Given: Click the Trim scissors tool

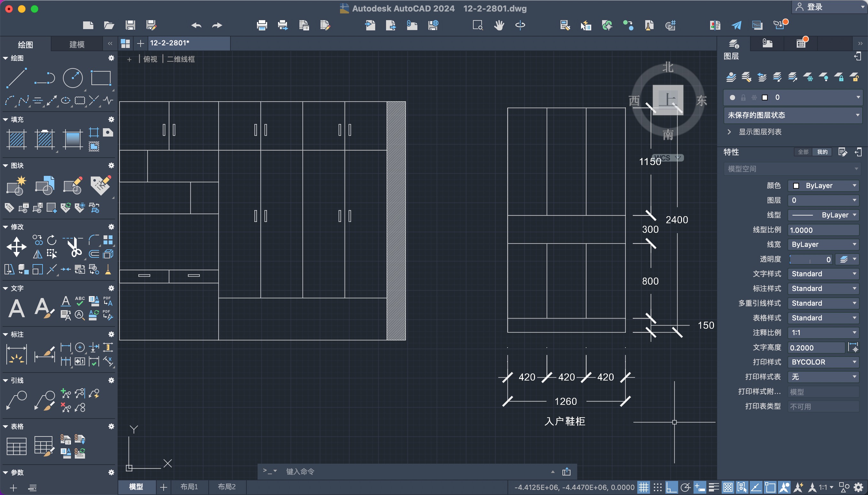Looking at the screenshot, I should 74,247.
